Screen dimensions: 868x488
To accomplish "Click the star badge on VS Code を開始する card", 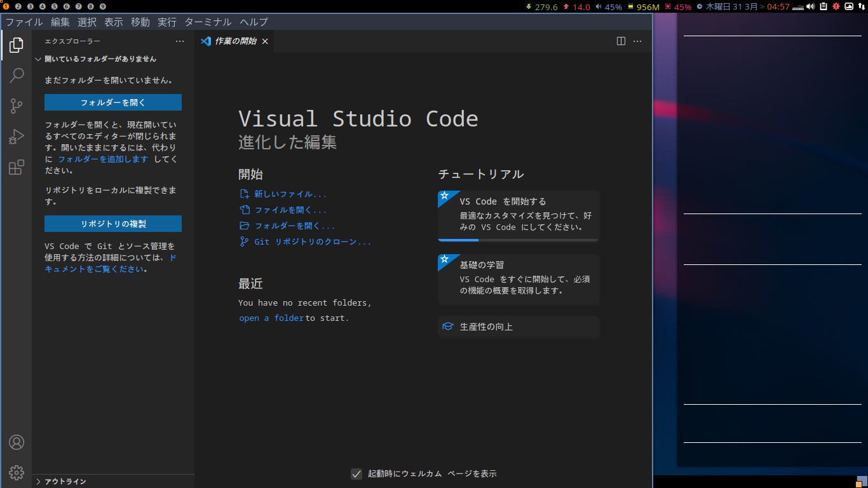I will tap(445, 196).
